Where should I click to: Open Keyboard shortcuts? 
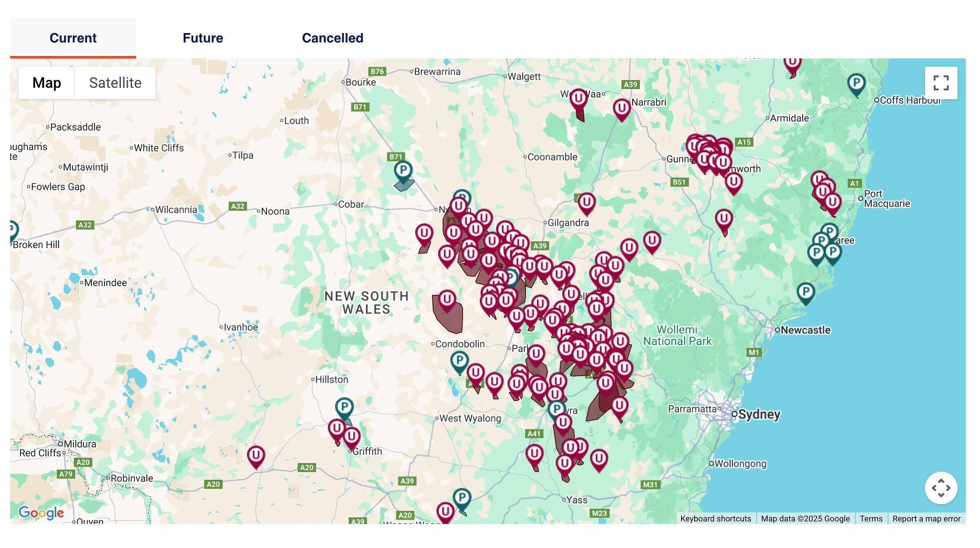click(715, 519)
